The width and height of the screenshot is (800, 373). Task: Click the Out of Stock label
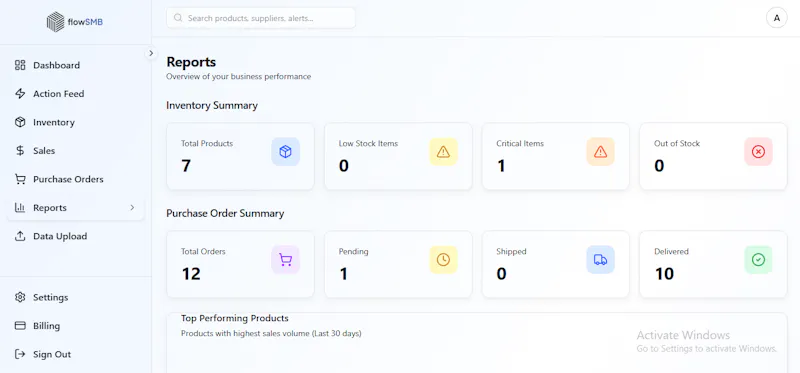pyautogui.click(x=677, y=143)
